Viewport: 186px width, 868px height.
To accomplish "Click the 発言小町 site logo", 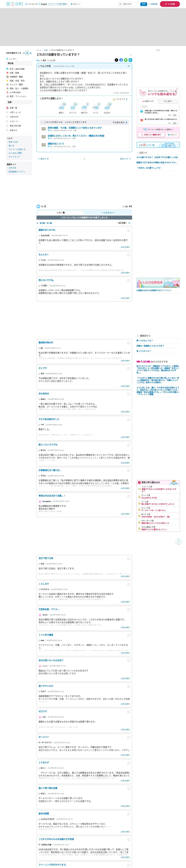I will (x=14, y=4).
